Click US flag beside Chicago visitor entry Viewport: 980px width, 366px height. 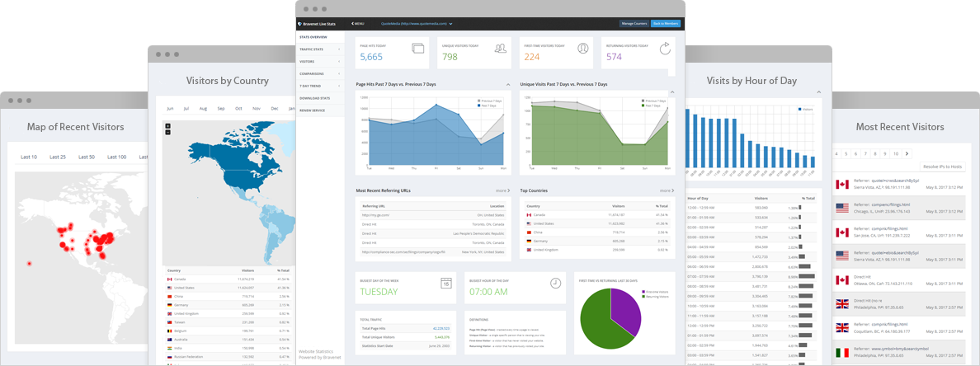(842, 208)
